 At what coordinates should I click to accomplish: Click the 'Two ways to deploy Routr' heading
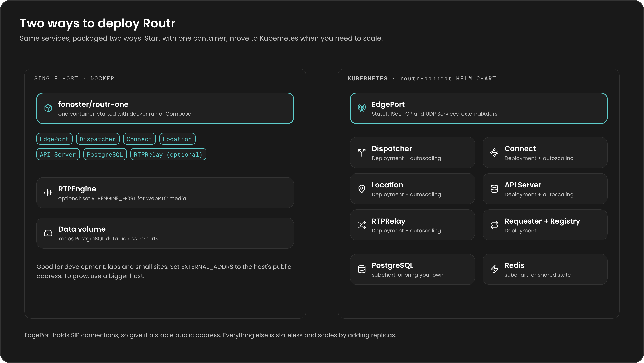click(97, 23)
